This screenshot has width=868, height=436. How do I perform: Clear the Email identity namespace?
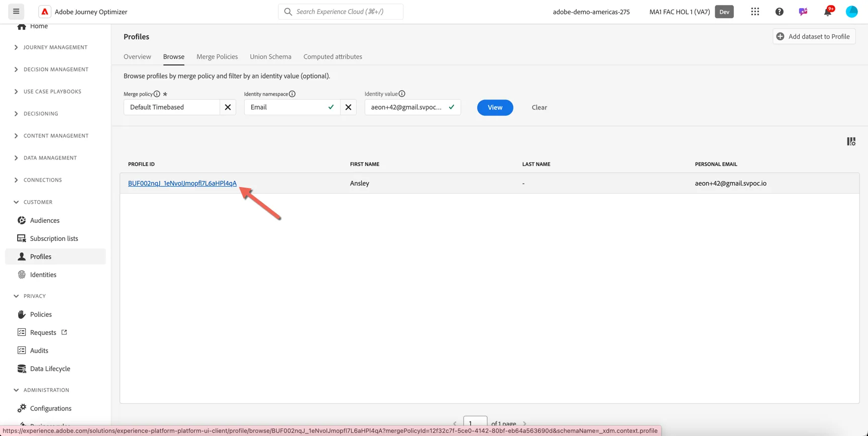pyautogui.click(x=348, y=107)
